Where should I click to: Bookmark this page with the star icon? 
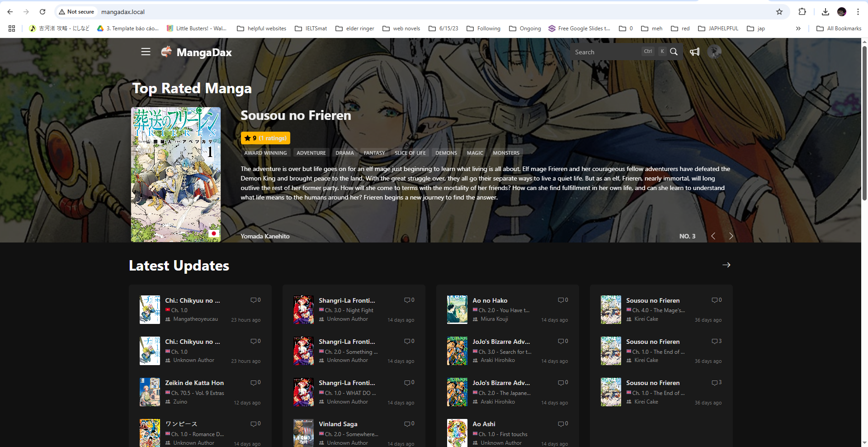click(779, 12)
